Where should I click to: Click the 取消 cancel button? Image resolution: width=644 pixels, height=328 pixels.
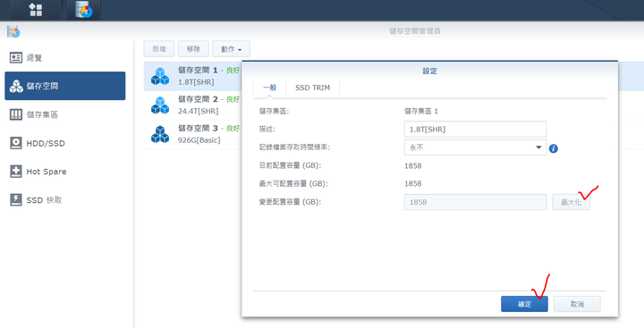coord(577,304)
